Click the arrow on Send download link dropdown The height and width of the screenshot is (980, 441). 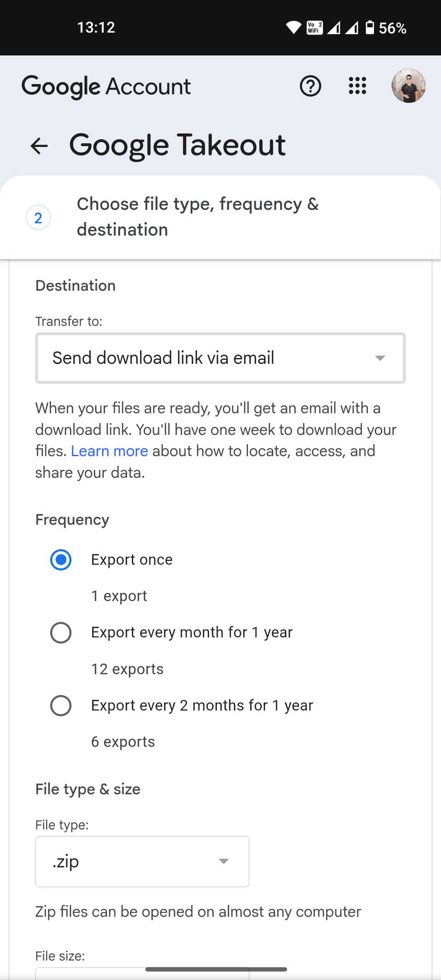380,358
